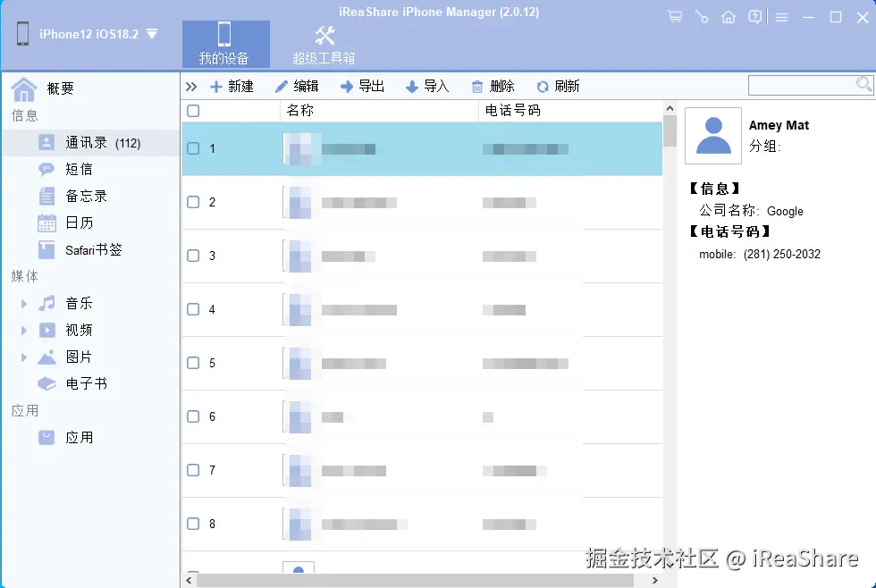Check contact row 3's checkbox

(x=192, y=256)
